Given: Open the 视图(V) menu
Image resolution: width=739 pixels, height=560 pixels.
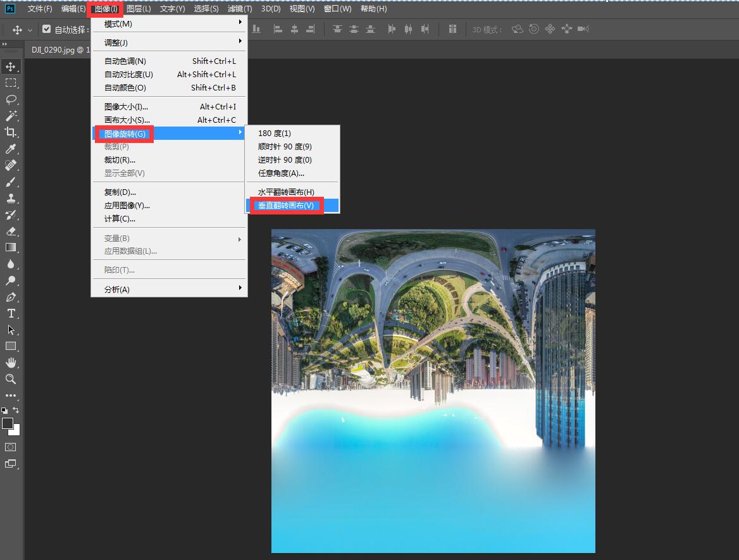Looking at the screenshot, I should coord(302,8).
